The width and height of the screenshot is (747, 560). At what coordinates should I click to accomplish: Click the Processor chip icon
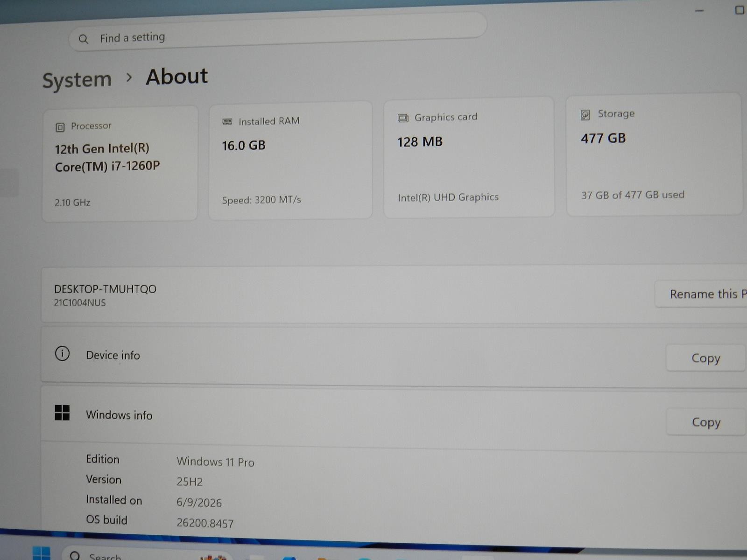pyautogui.click(x=60, y=127)
